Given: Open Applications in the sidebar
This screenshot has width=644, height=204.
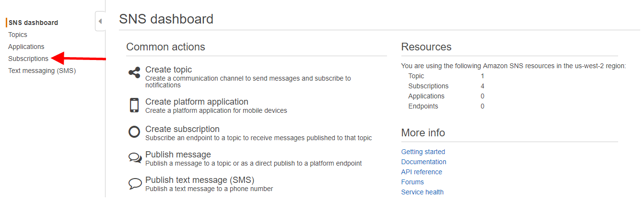Looking at the screenshot, I should click(26, 47).
